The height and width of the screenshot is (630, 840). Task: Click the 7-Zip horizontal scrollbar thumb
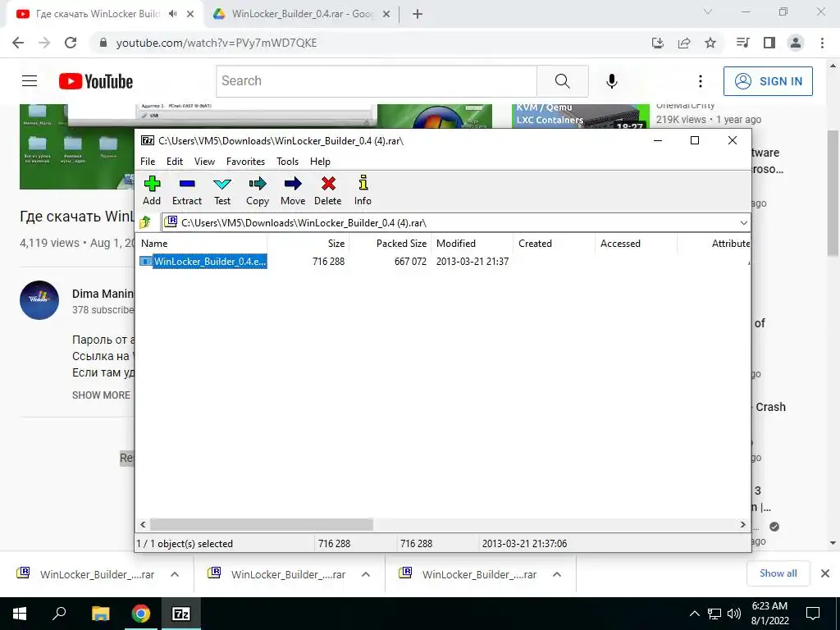[262, 524]
